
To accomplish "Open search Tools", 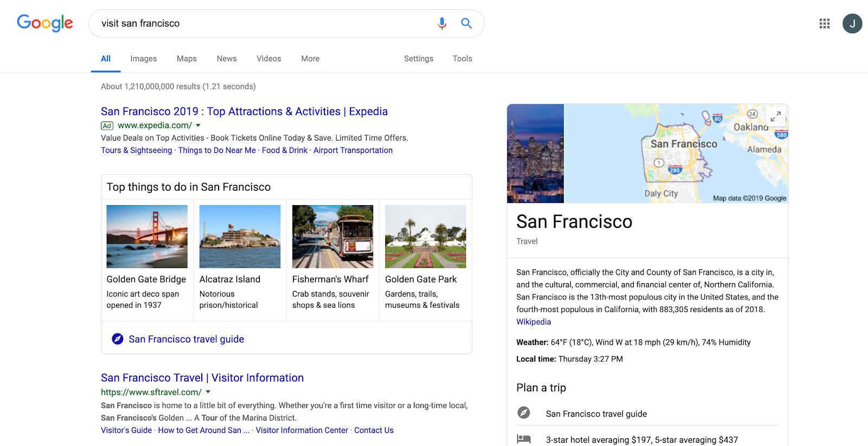I will coord(462,59).
